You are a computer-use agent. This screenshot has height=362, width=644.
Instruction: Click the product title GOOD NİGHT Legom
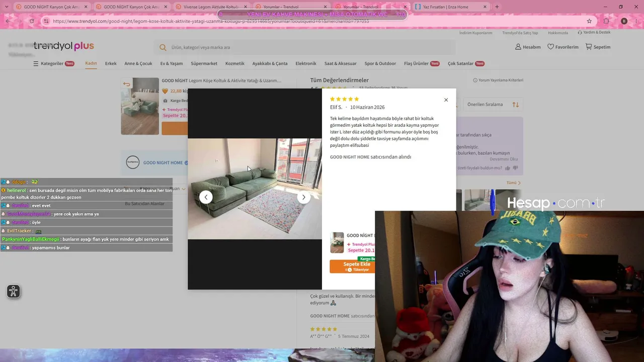[x=221, y=80]
